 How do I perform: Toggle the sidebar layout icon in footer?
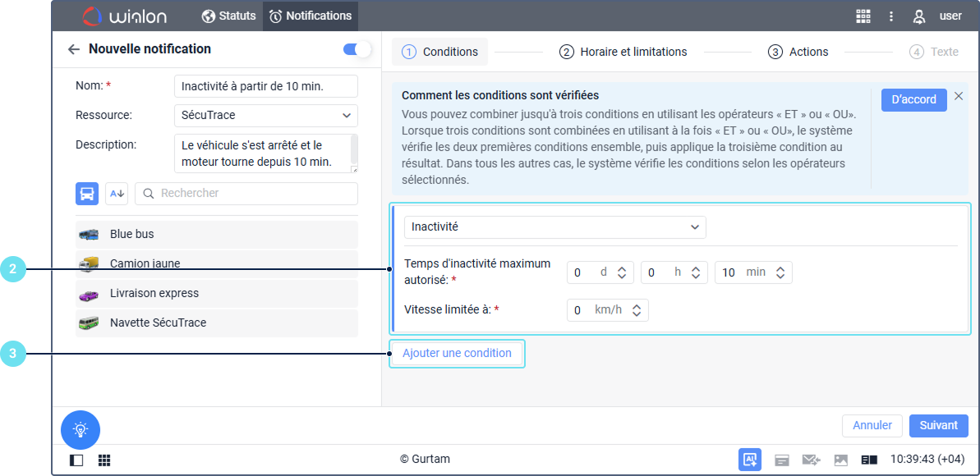click(x=76, y=460)
